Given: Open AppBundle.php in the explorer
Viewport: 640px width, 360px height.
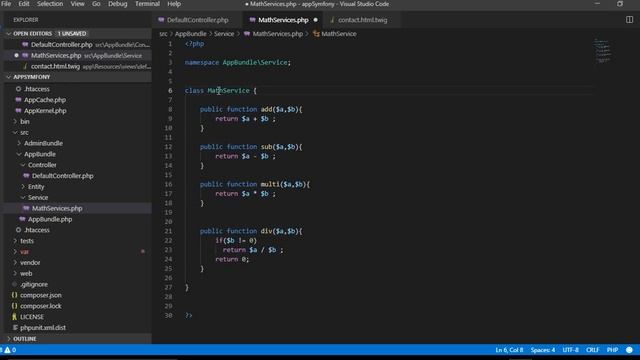Looking at the screenshot, I should [50, 219].
